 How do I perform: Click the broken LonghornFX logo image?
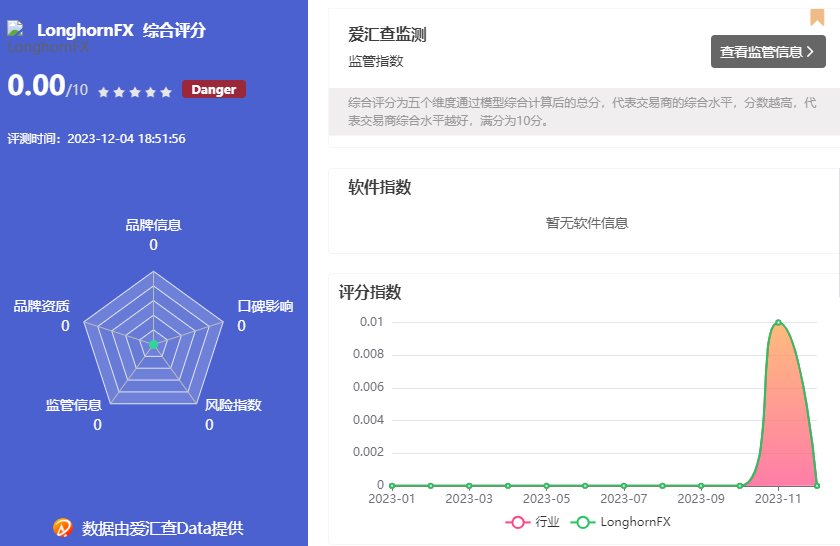click(x=15, y=28)
